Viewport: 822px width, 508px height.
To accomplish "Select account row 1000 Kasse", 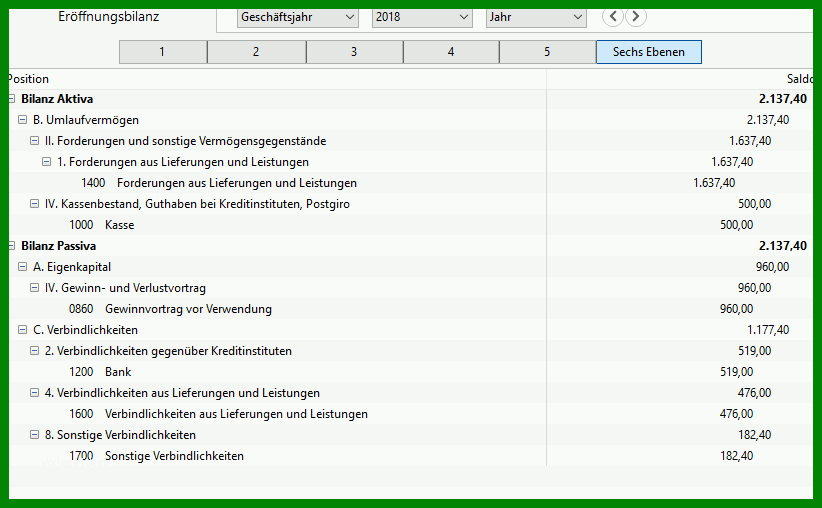I will click(410, 225).
